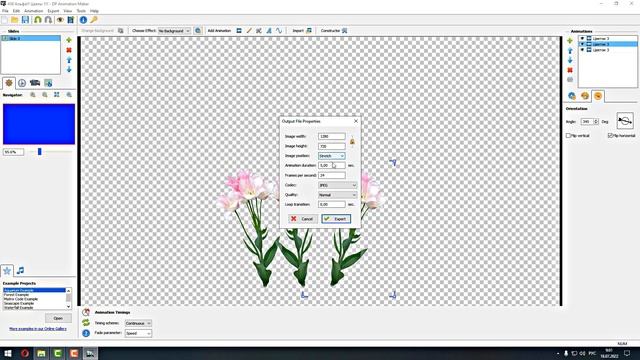The width and height of the screenshot is (640, 360).
Task: Add animation using green plus in Animations panel
Action: (570, 40)
